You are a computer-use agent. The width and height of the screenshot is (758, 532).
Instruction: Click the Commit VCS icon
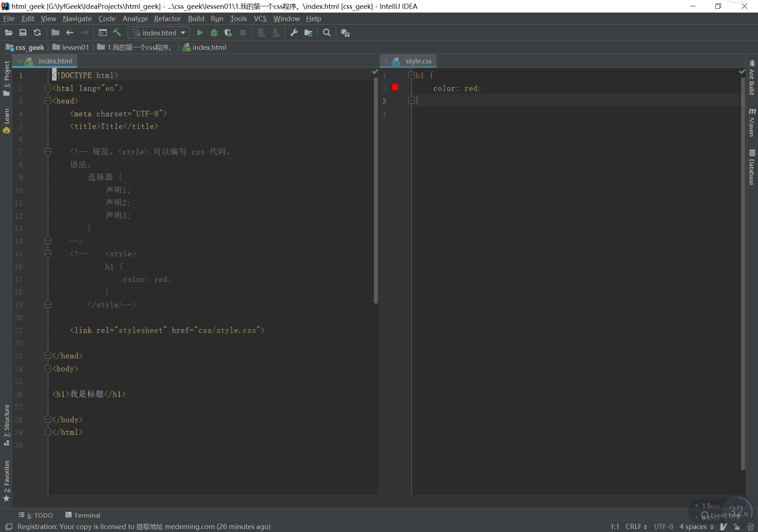tap(276, 33)
